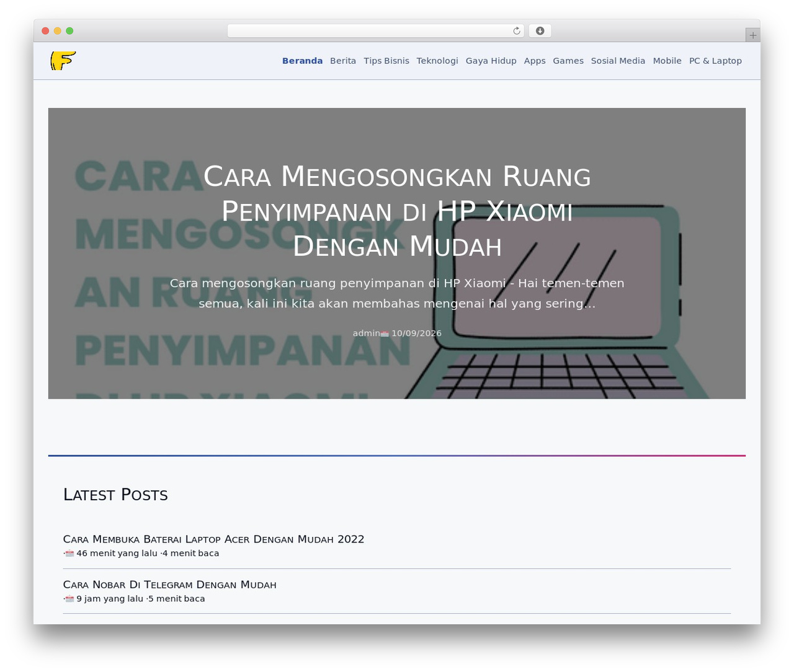794x672 pixels.
Task: Click the 46 menit yang lalu timestamp
Action: 117,554
